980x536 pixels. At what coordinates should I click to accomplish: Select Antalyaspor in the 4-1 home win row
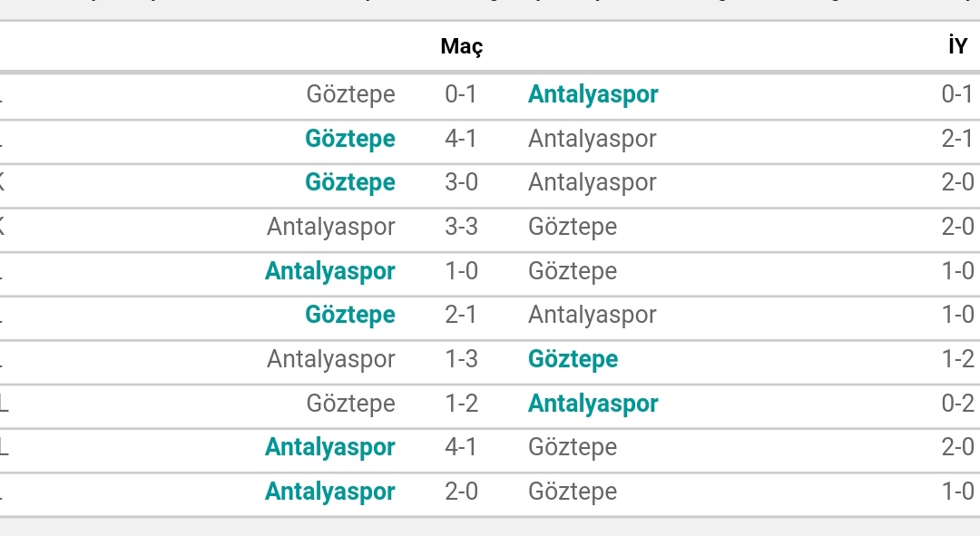pos(330,447)
